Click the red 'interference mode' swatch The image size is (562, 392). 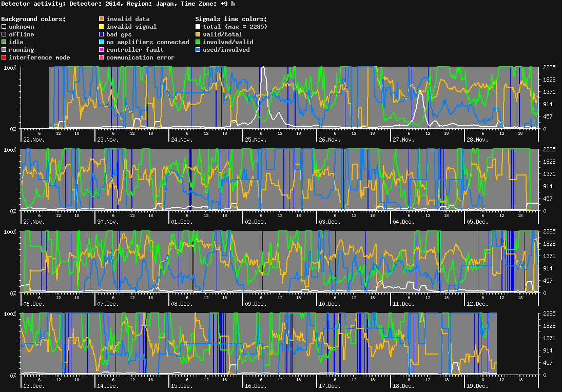4,57
